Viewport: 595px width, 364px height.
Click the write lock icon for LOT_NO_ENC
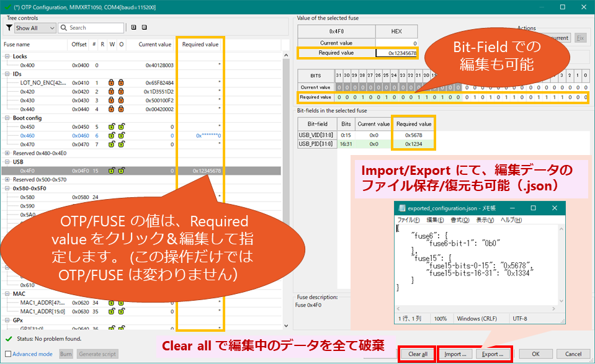click(x=121, y=82)
